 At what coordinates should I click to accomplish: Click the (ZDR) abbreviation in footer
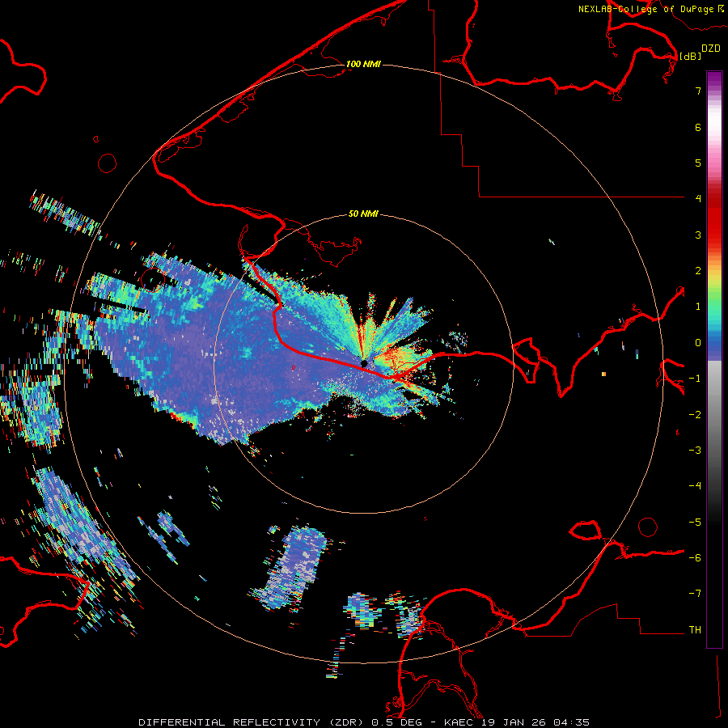pyautogui.click(x=347, y=722)
